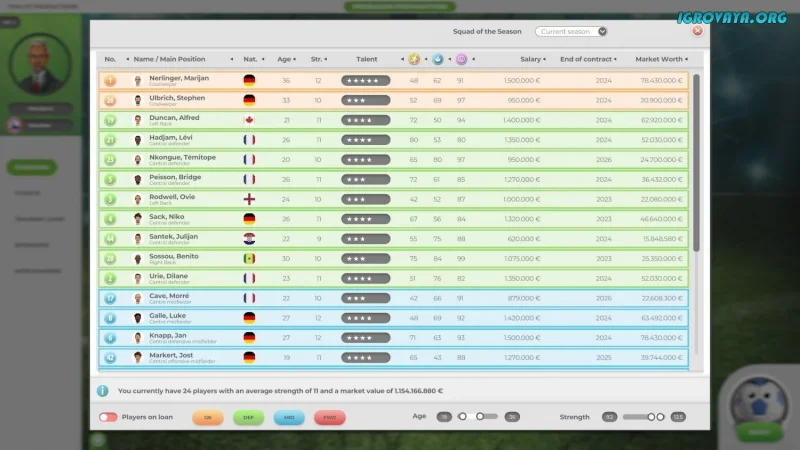The height and width of the screenshot is (450, 800).
Task: Open the Current season dropdown
Action: (571, 31)
